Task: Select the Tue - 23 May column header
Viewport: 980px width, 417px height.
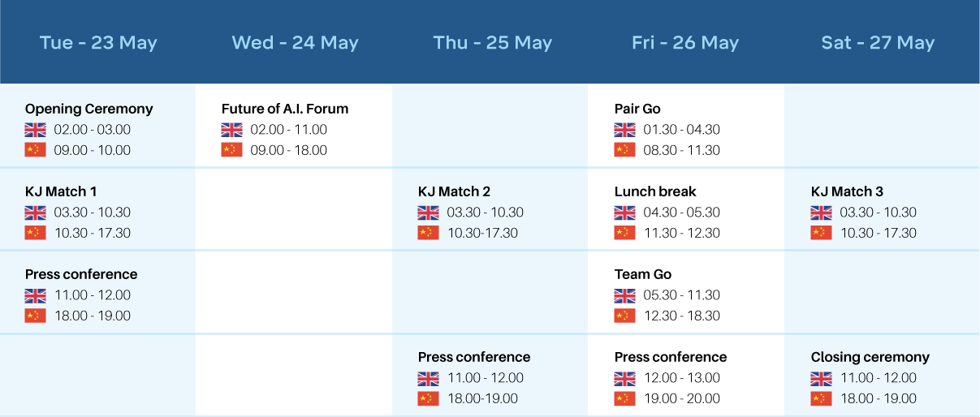Action: [98, 43]
